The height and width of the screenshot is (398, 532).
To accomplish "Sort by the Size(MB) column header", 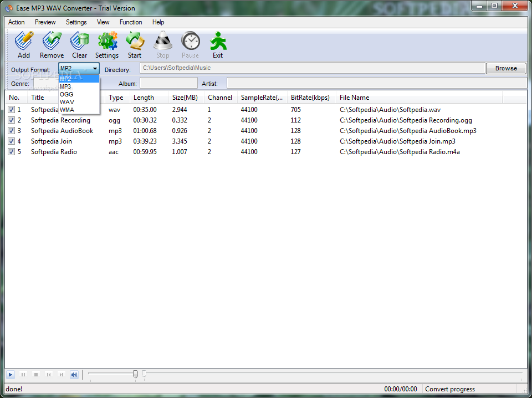I will coord(186,98).
